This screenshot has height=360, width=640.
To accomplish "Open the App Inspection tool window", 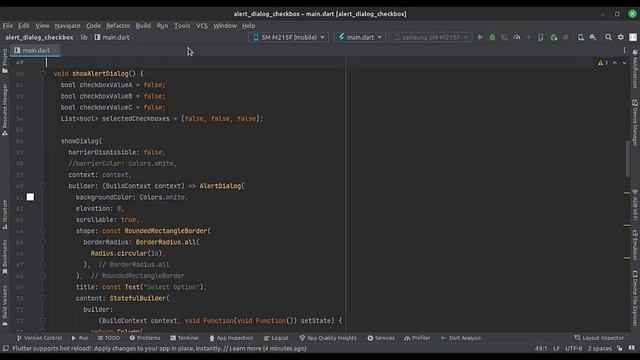I will pos(231,338).
